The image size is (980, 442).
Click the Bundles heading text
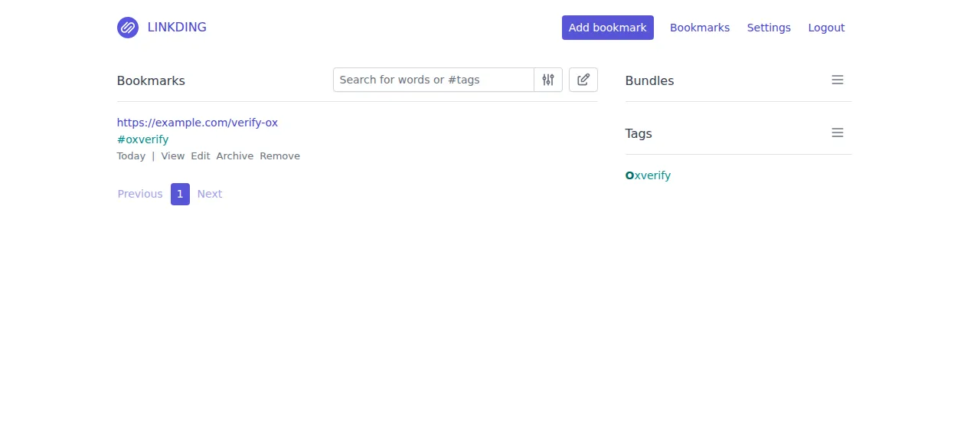649,80
